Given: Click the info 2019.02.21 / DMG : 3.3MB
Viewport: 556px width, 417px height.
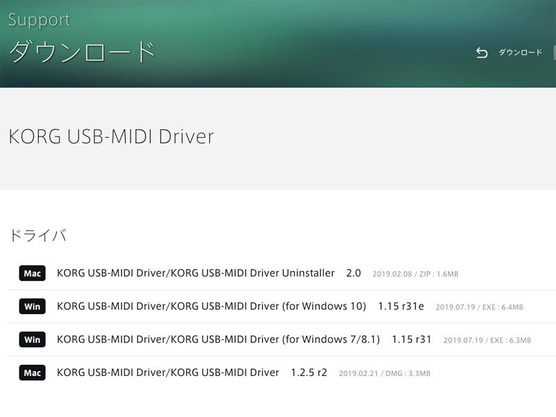Looking at the screenshot, I should coord(384,373).
